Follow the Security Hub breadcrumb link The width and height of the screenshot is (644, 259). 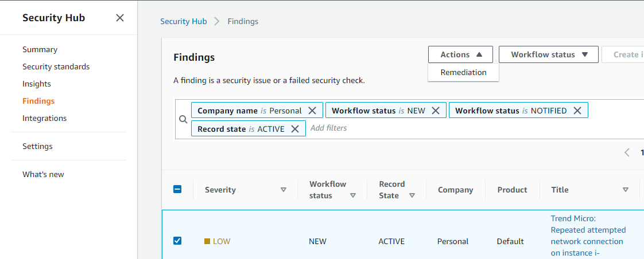(184, 21)
